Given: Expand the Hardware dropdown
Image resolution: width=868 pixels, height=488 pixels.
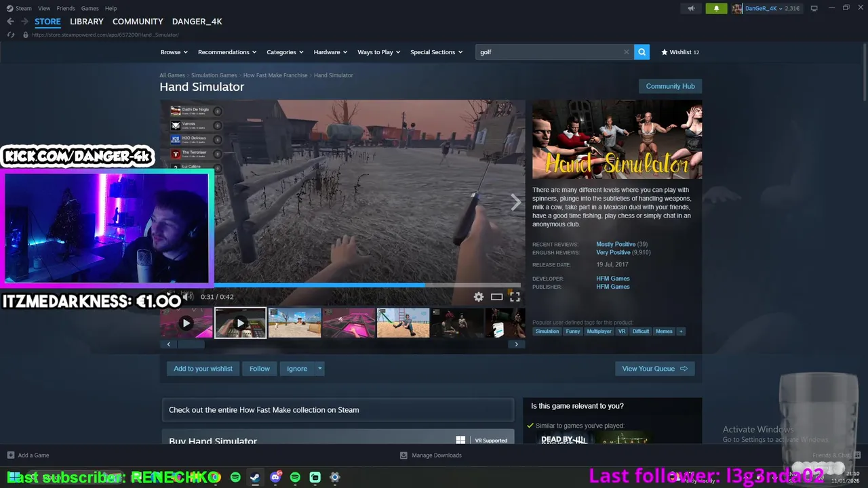Looking at the screenshot, I should click(330, 52).
